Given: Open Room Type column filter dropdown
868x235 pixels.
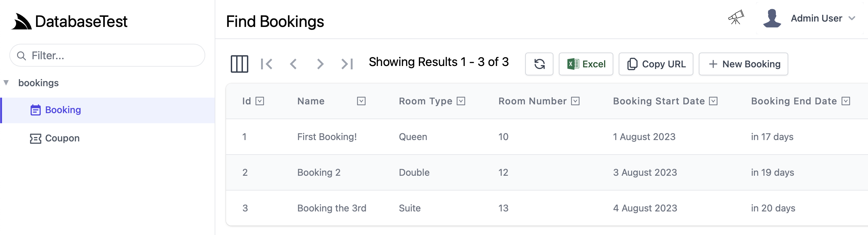Looking at the screenshot, I should [461, 101].
